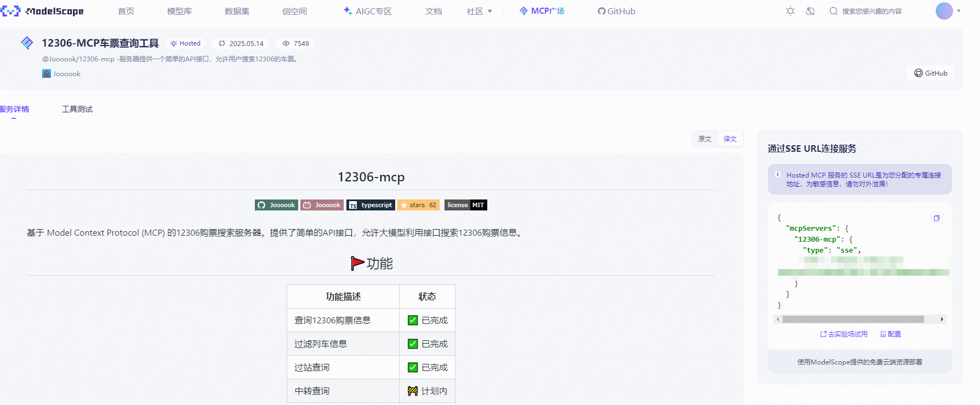Image resolution: width=980 pixels, height=405 pixels.
Task: Click the code block scrollbar right arrow
Action: click(942, 319)
